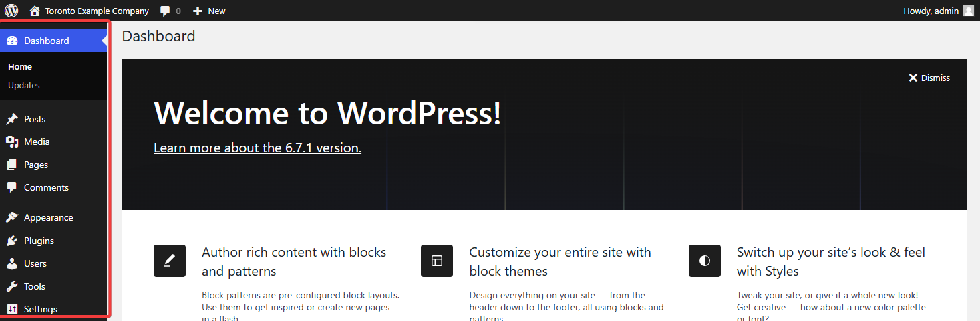Click the Appearance paintbrush icon
The height and width of the screenshot is (321, 980).
[x=12, y=217]
